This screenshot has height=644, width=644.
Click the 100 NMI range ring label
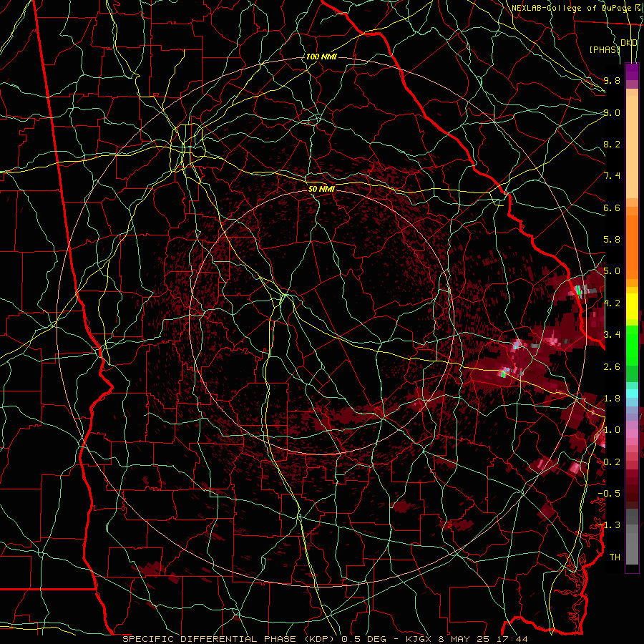(321, 57)
